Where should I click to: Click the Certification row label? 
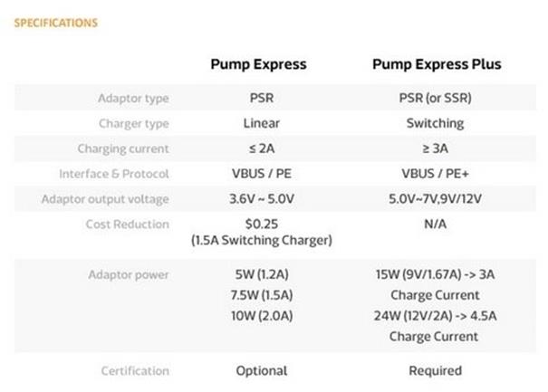click(134, 370)
